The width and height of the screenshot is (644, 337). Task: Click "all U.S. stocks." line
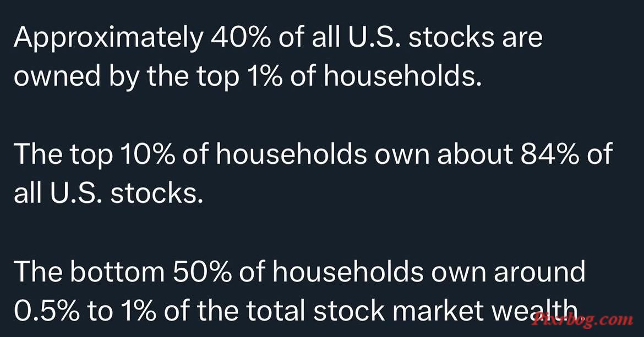pyautogui.click(x=109, y=193)
